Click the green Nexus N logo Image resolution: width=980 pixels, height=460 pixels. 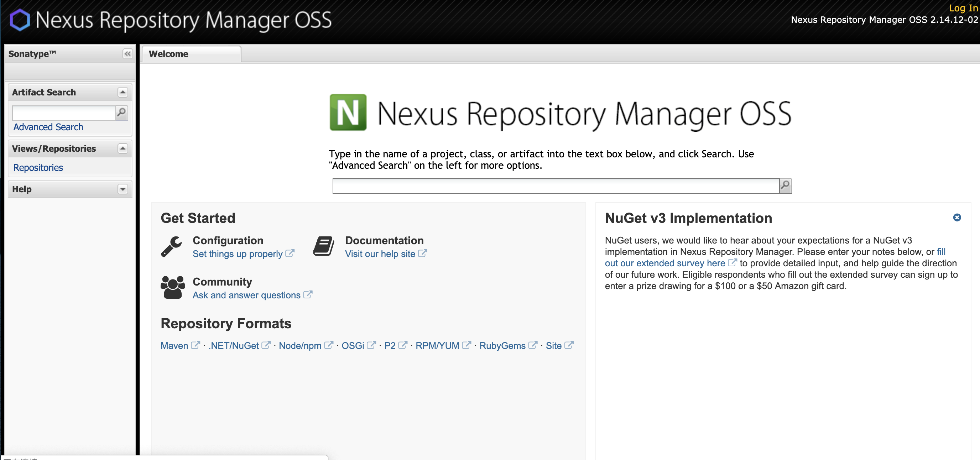(x=348, y=113)
